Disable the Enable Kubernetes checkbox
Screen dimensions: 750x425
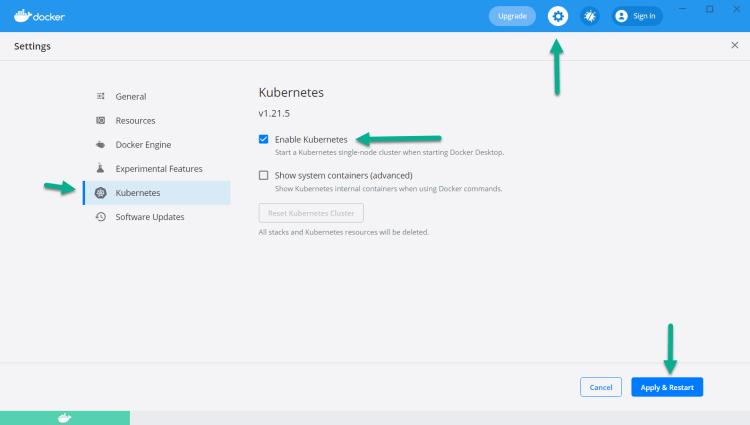click(264, 139)
